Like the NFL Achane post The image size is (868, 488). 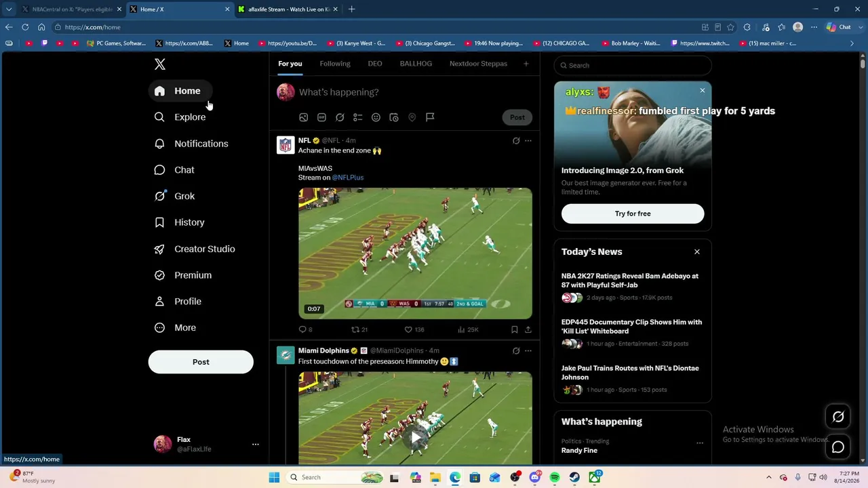point(414,329)
